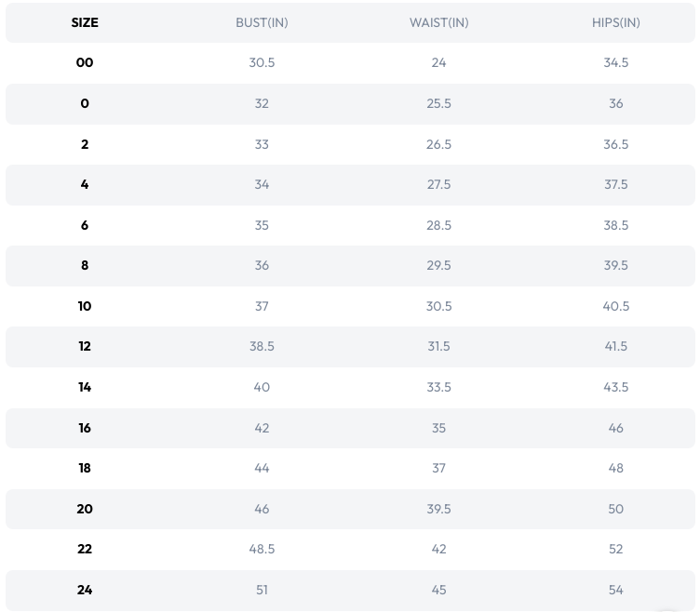Select the size 0 row label
700x612 pixels.
tap(85, 103)
